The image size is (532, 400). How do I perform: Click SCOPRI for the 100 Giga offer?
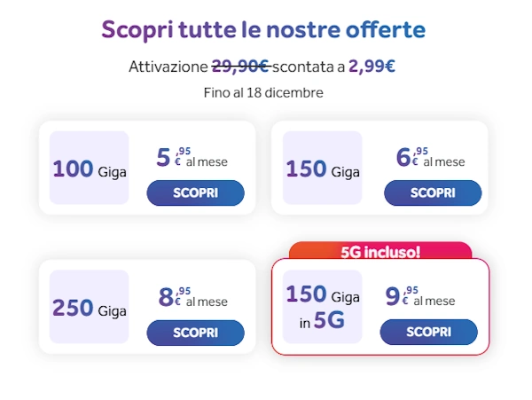coord(195,192)
